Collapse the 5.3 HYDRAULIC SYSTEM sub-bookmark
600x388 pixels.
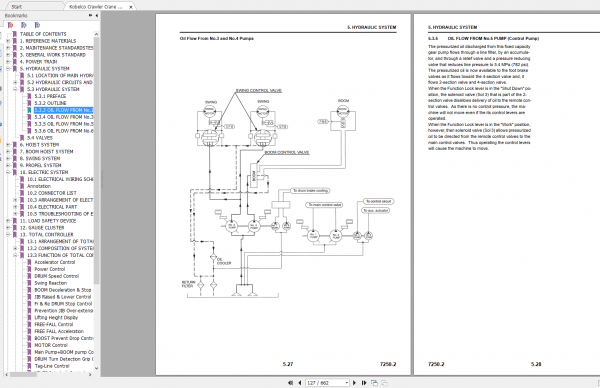pyautogui.click(x=15, y=89)
